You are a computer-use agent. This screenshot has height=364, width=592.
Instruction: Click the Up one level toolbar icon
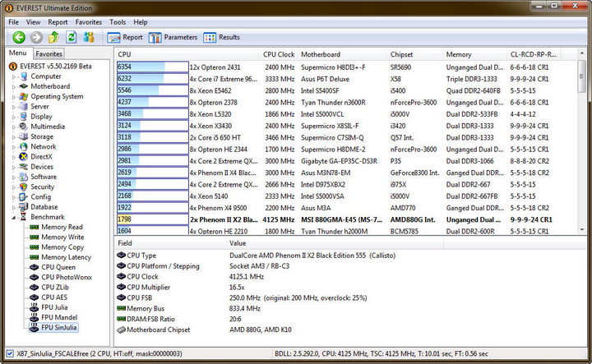pyautogui.click(x=53, y=37)
